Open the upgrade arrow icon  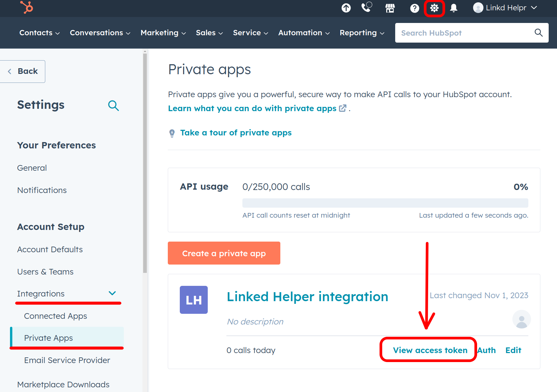(x=346, y=8)
